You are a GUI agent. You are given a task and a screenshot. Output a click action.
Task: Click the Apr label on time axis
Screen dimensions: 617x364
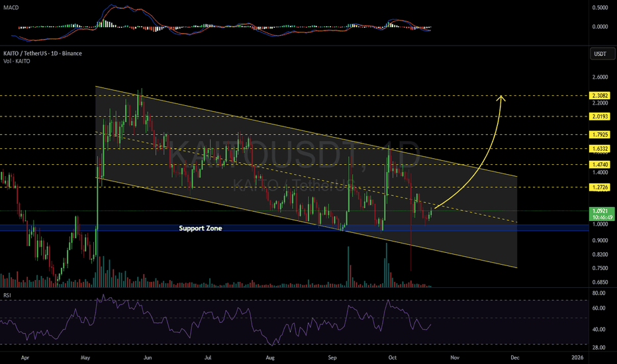(x=25, y=357)
